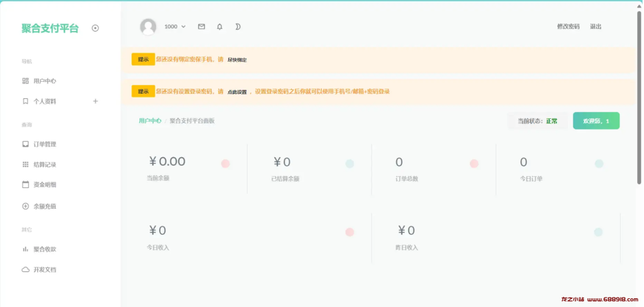Viewport: 644px width, 307px height.
Task: Open the notification bell icon
Action: pyautogui.click(x=219, y=26)
